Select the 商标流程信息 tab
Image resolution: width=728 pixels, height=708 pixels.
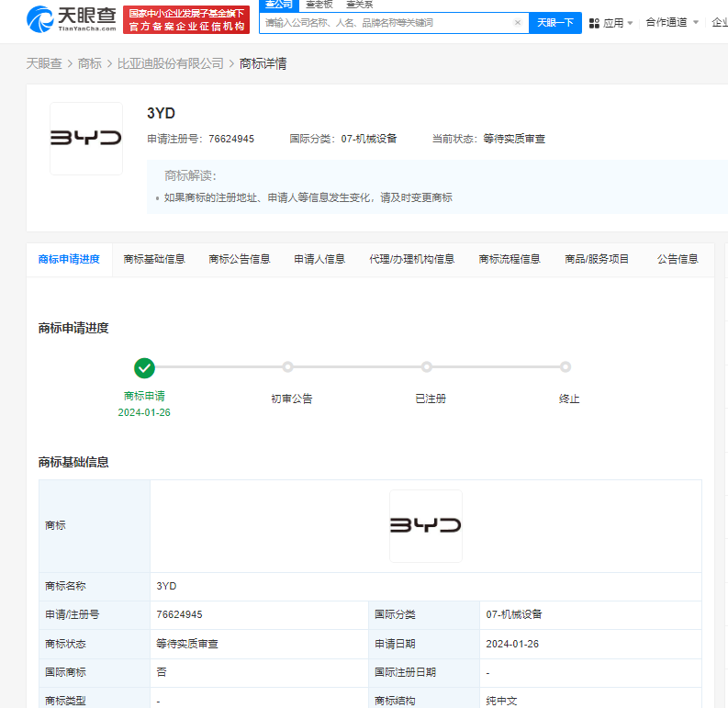tap(510, 260)
